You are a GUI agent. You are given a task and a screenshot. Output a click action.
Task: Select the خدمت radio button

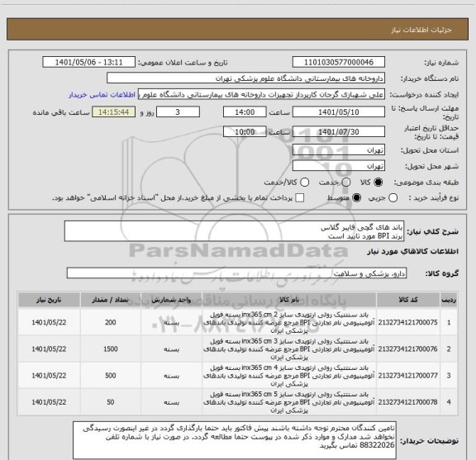coord(346,183)
